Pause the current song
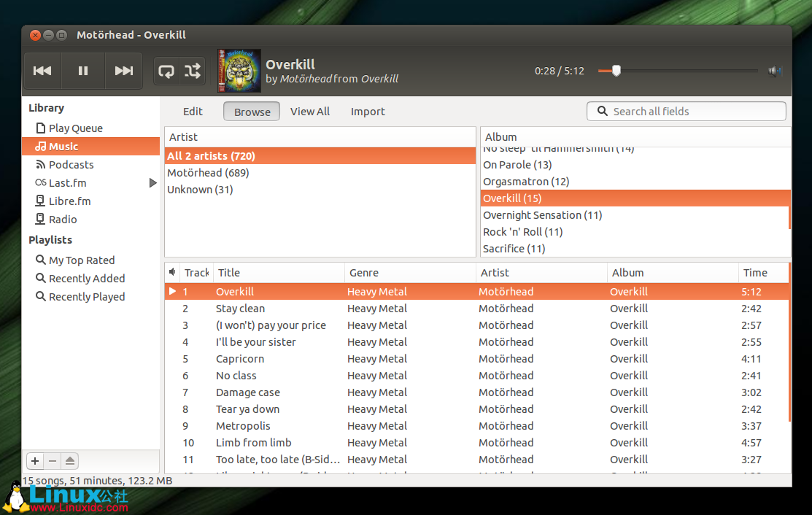This screenshot has width=812, height=515. pyautogui.click(x=83, y=71)
